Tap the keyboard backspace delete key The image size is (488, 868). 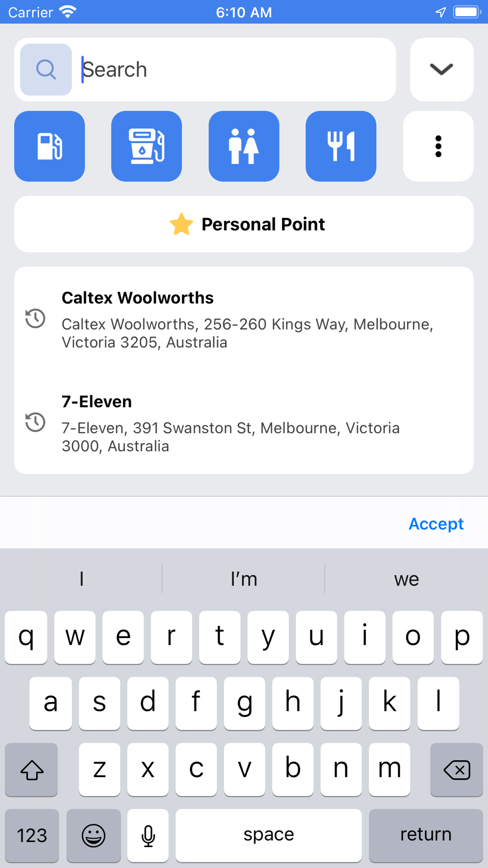coord(456,769)
